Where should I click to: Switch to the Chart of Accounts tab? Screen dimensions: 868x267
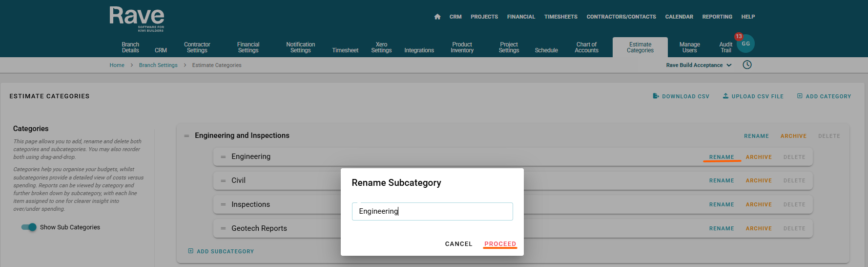(x=586, y=47)
